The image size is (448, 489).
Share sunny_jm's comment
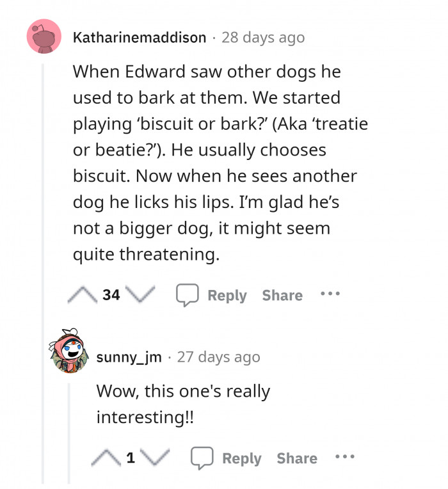click(x=297, y=458)
